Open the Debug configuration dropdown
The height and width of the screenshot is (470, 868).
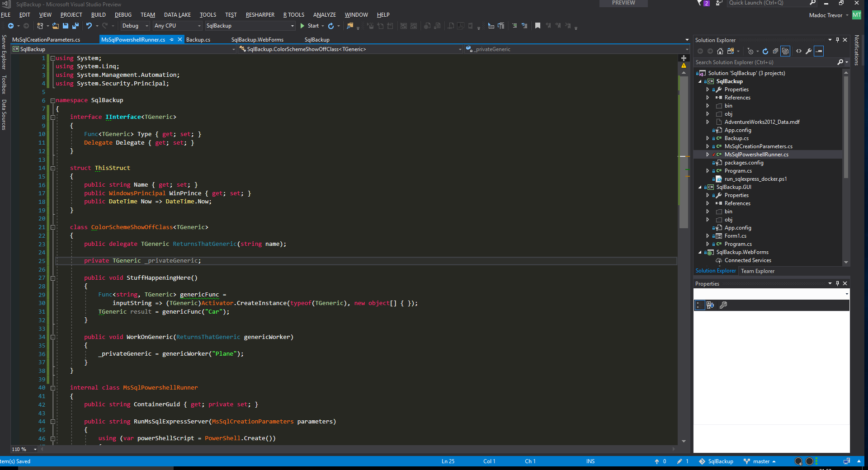[135, 26]
